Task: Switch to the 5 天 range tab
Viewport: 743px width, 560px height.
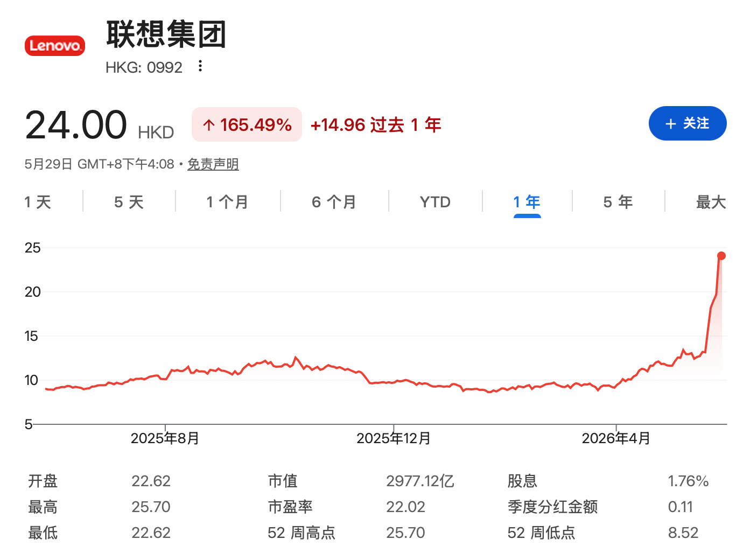Action: tap(129, 202)
